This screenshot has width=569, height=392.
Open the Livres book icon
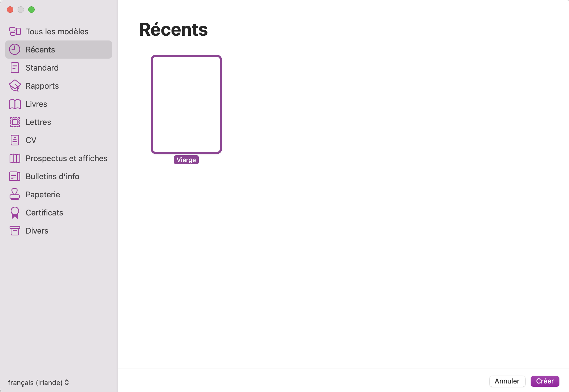tap(15, 104)
